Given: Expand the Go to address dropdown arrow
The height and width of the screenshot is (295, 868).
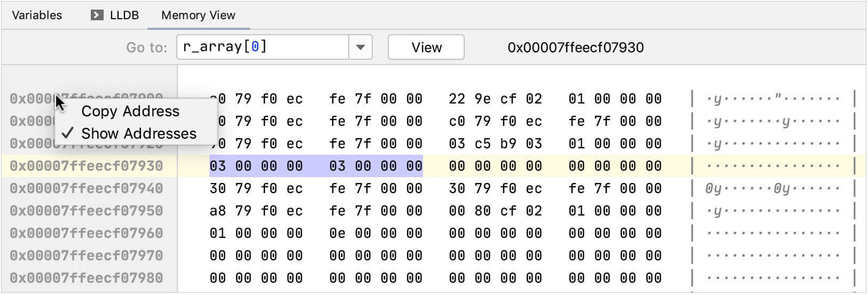Looking at the screenshot, I should pos(361,47).
